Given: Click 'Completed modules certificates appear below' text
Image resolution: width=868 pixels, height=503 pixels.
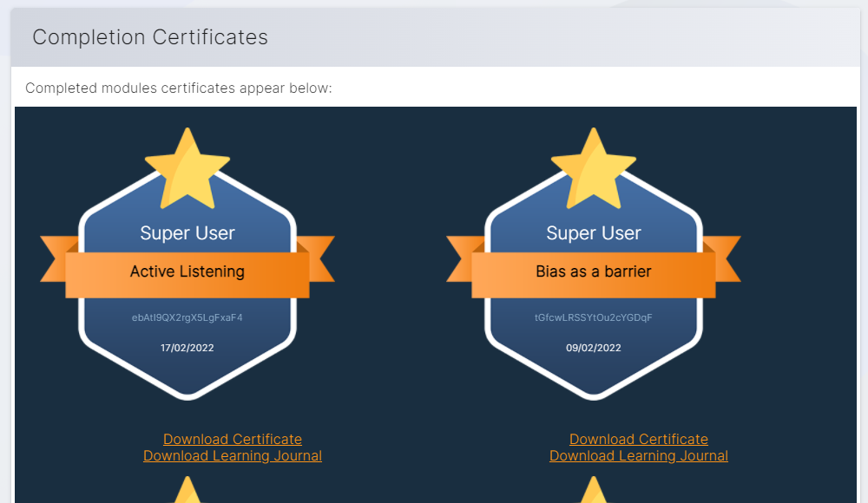Looking at the screenshot, I should (x=179, y=88).
